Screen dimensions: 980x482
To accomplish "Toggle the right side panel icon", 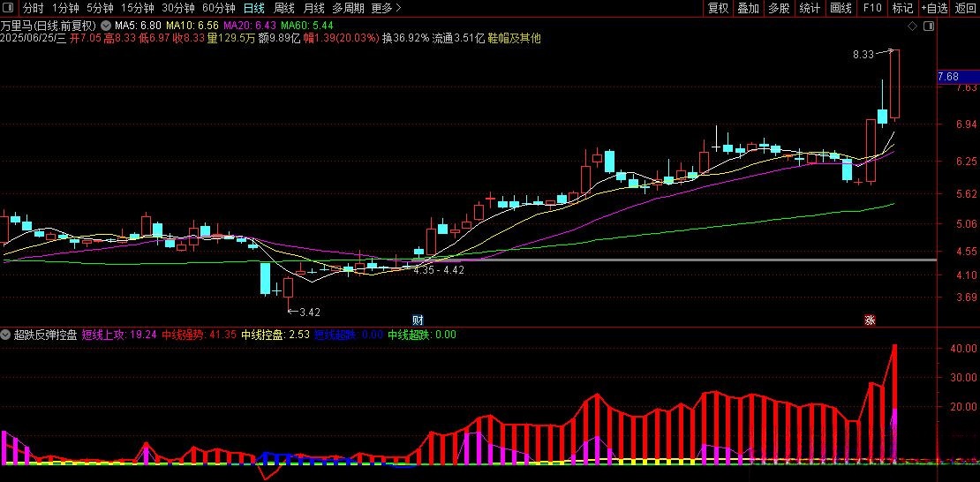I will [927, 26].
